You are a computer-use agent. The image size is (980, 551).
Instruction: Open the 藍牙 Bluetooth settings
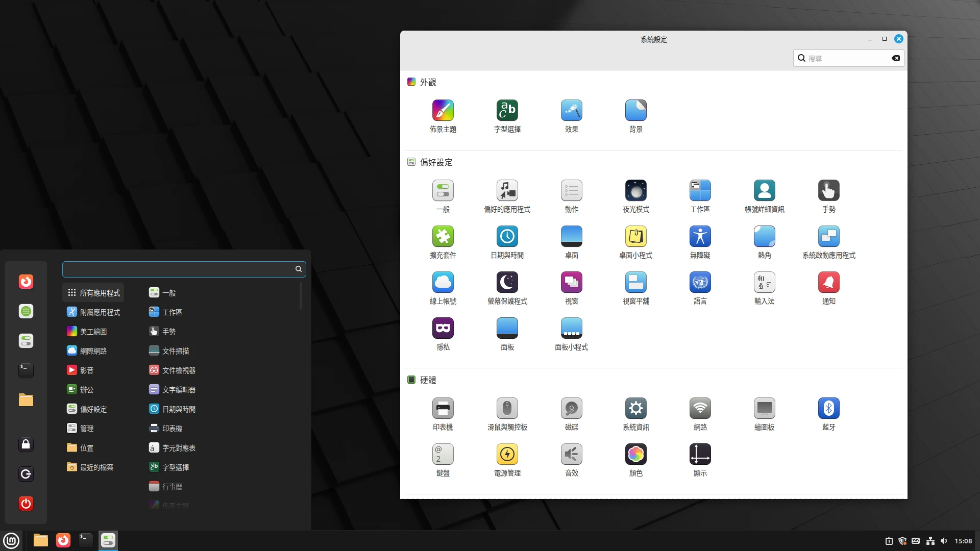[828, 413]
